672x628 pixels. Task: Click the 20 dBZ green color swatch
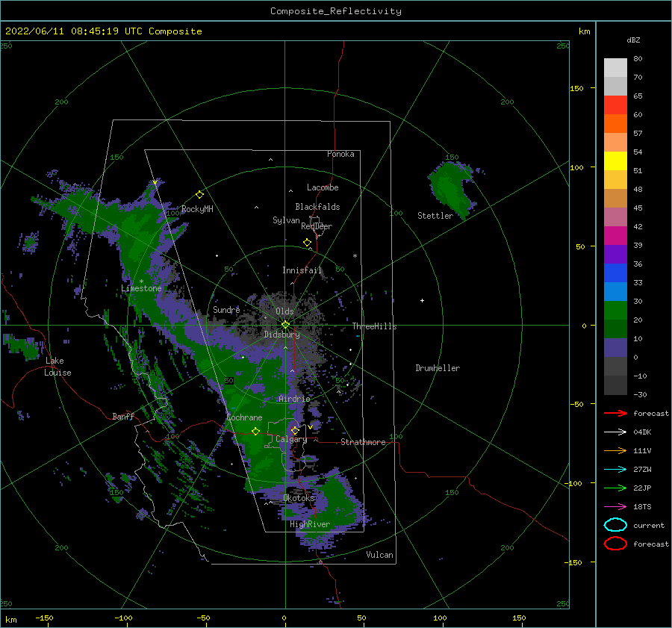click(x=615, y=310)
